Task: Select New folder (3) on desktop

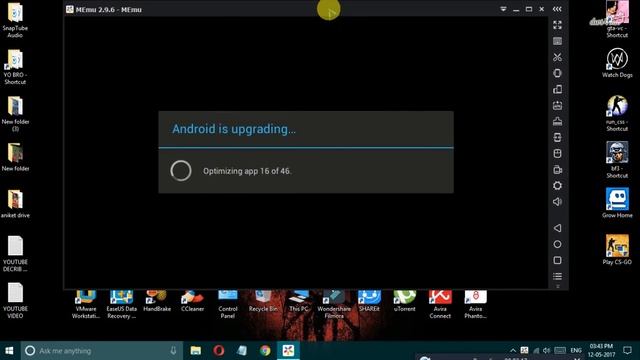Action: [15, 114]
